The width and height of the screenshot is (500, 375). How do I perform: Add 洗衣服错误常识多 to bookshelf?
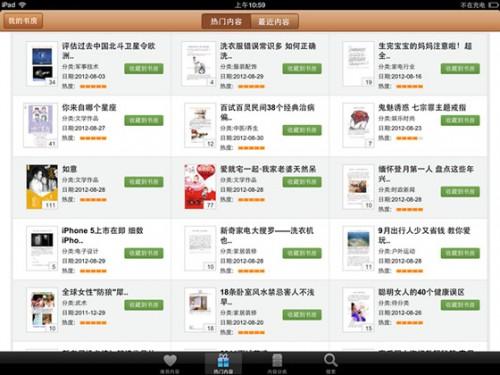pos(302,68)
